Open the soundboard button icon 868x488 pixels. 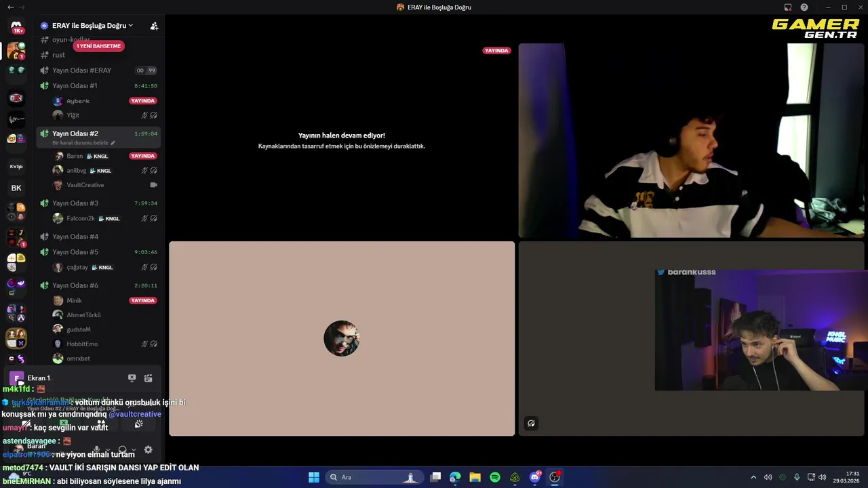(x=139, y=424)
